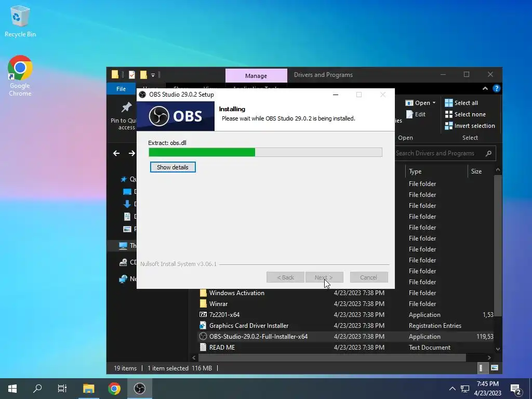Click Invert selection in Explorer ribbon
This screenshot has height=399, width=532.
[x=470, y=126]
